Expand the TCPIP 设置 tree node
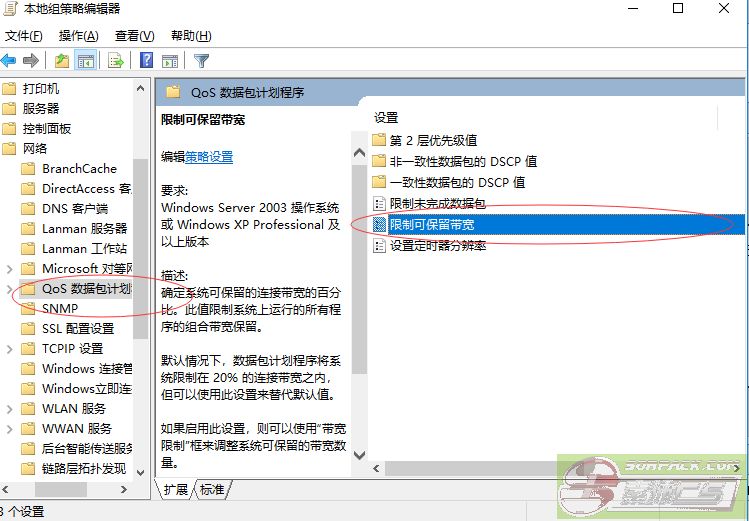 click(10, 349)
